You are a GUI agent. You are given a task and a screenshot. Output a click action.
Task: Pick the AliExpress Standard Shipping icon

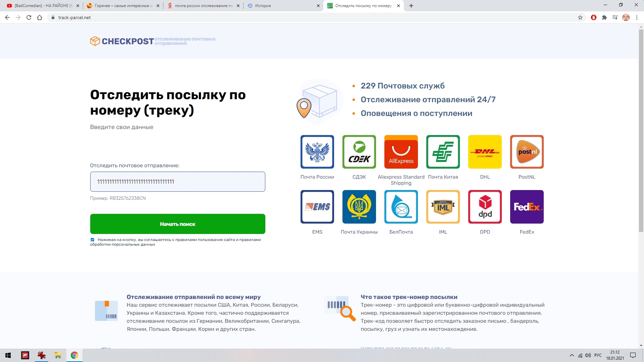pyautogui.click(x=401, y=152)
